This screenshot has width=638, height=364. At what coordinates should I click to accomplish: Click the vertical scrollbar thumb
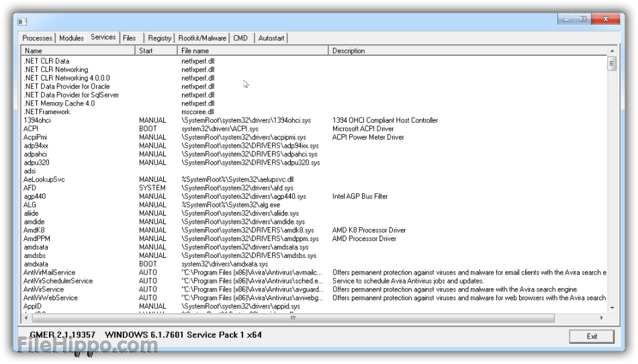tap(612, 63)
